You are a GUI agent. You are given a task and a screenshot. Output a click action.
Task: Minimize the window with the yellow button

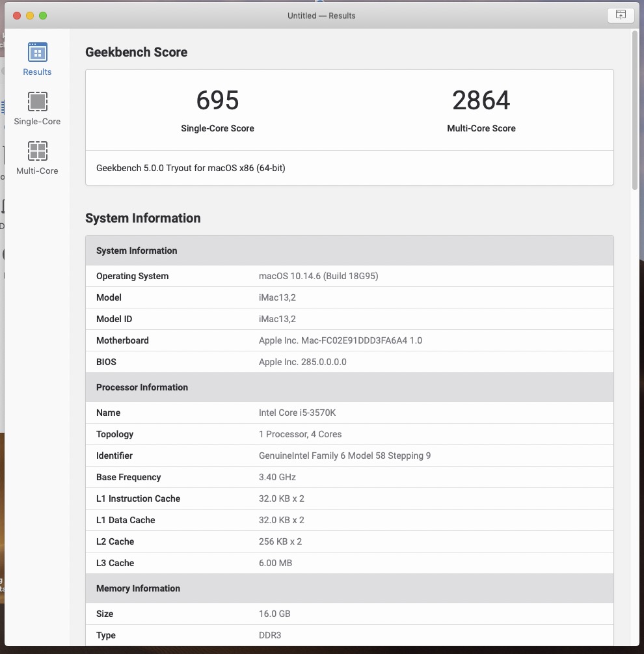coord(30,16)
